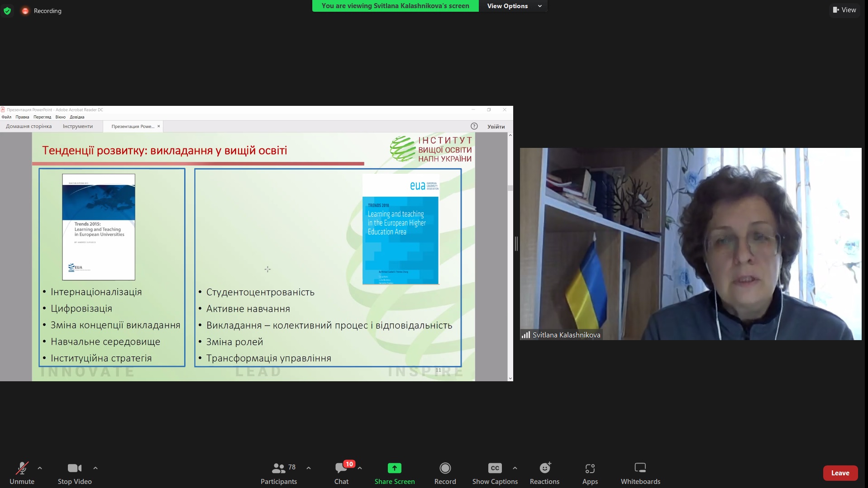Open the View layout button
The image size is (868, 488).
844,10
